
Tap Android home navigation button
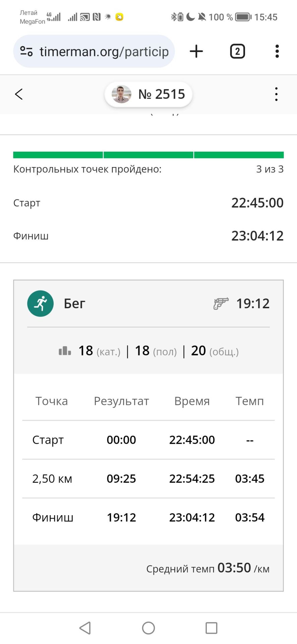coord(148,628)
